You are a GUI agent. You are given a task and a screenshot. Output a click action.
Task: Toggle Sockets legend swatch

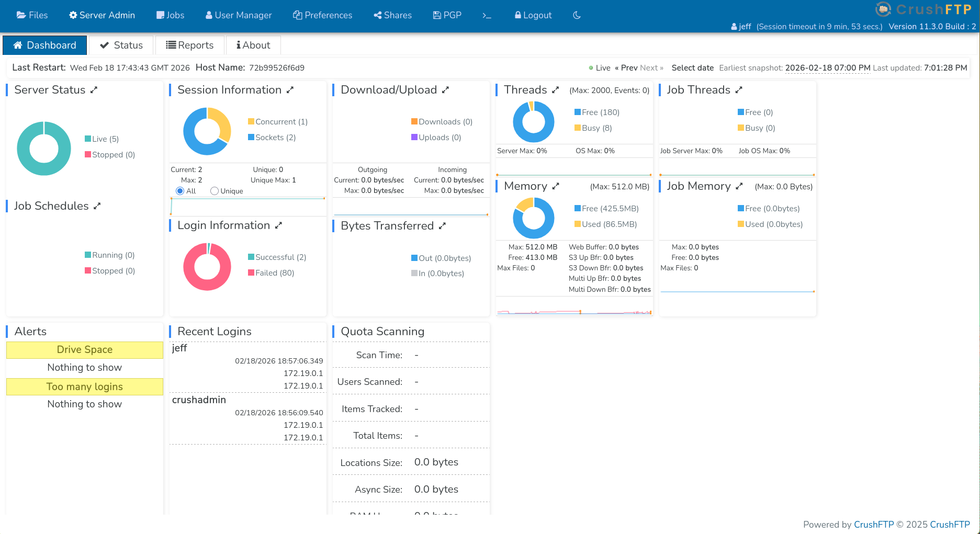pos(251,137)
